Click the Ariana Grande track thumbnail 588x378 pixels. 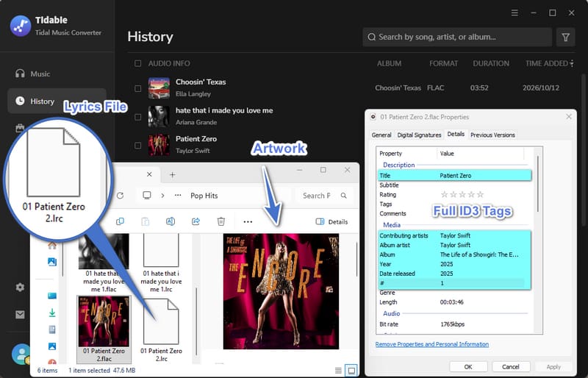click(x=159, y=116)
